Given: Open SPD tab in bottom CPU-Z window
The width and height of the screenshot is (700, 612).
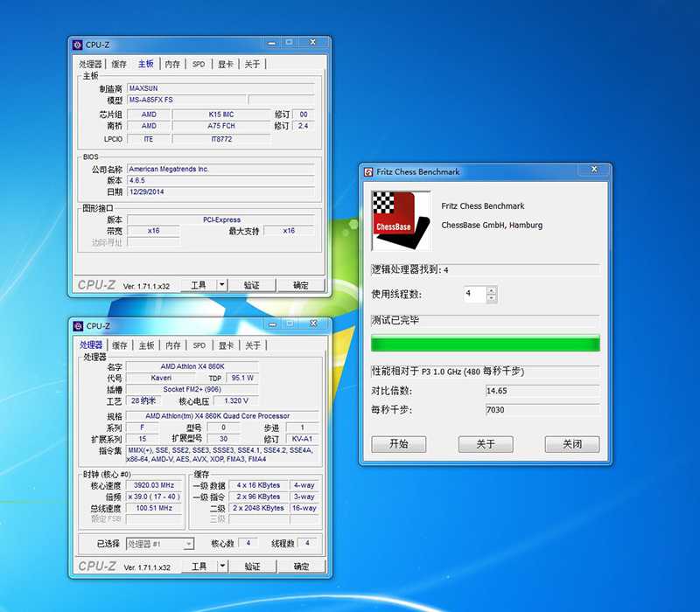Looking at the screenshot, I should 199,345.
